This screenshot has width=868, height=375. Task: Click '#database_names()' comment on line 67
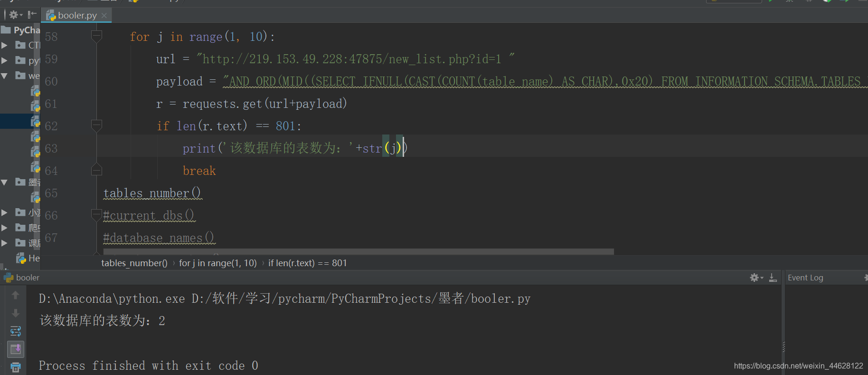point(159,238)
